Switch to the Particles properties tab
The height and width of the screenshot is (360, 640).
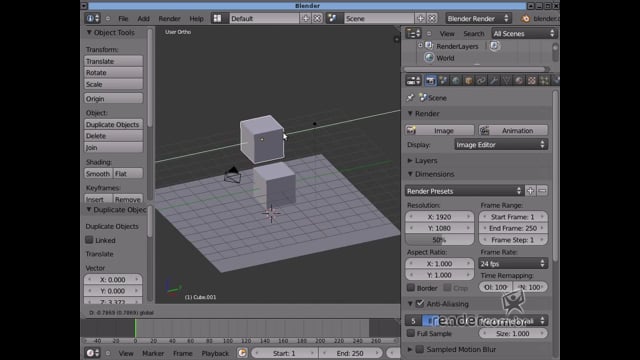coord(544,80)
